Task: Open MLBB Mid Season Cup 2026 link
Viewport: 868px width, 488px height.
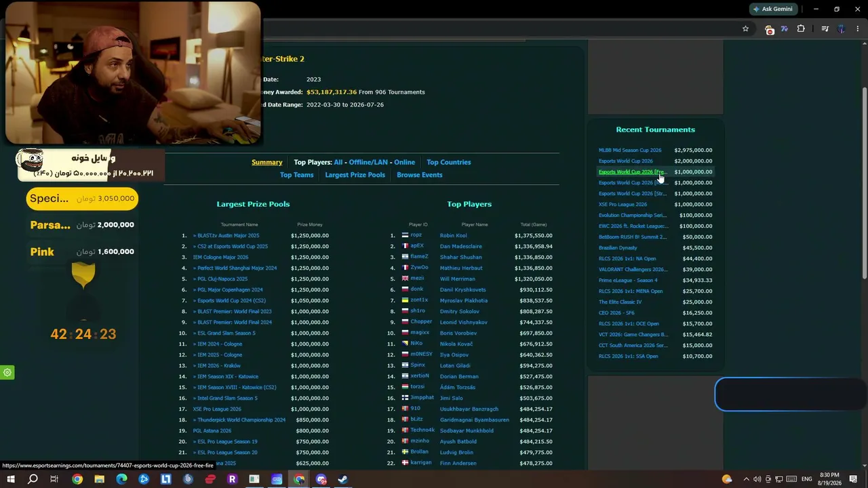Action: (x=630, y=150)
